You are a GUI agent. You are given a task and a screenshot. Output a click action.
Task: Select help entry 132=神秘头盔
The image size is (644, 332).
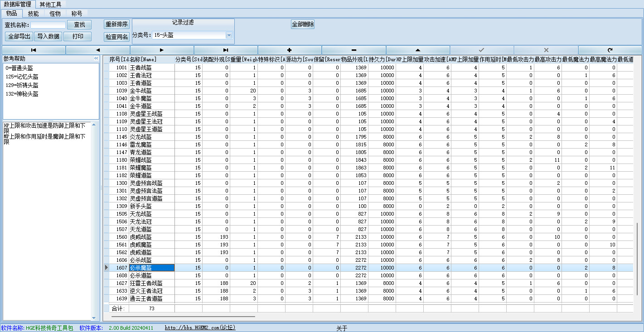tap(22, 94)
